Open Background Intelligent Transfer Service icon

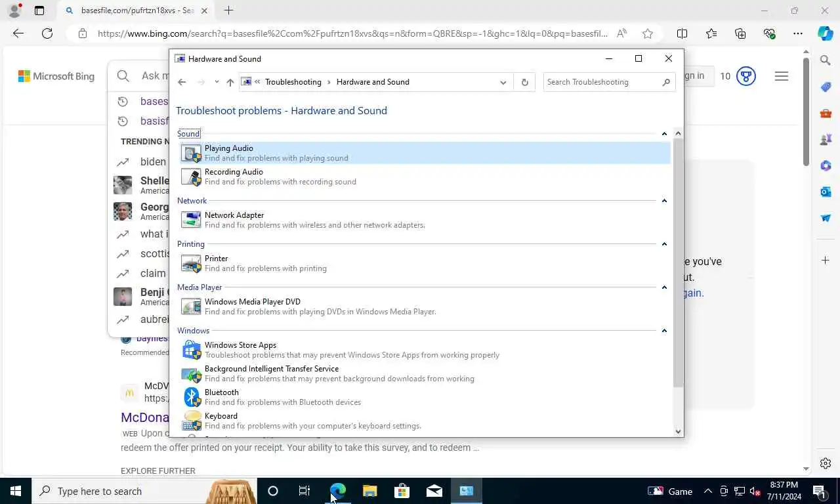[x=191, y=373]
